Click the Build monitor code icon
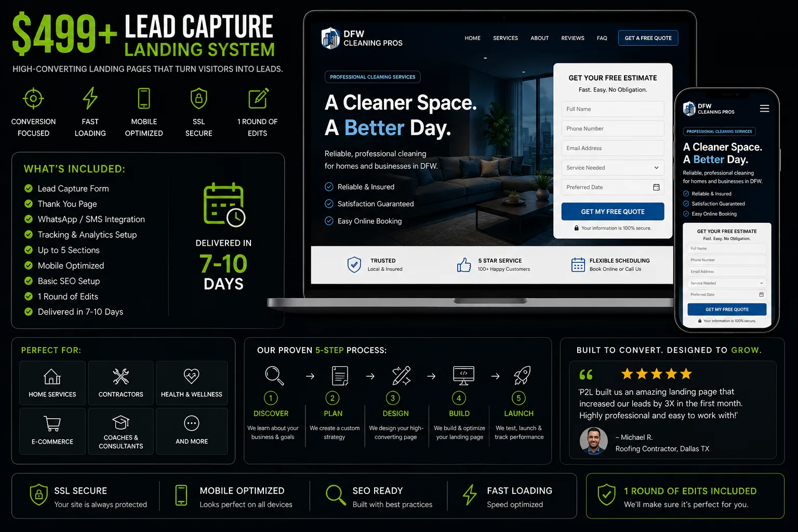This screenshot has width=798, height=532. click(463, 375)
